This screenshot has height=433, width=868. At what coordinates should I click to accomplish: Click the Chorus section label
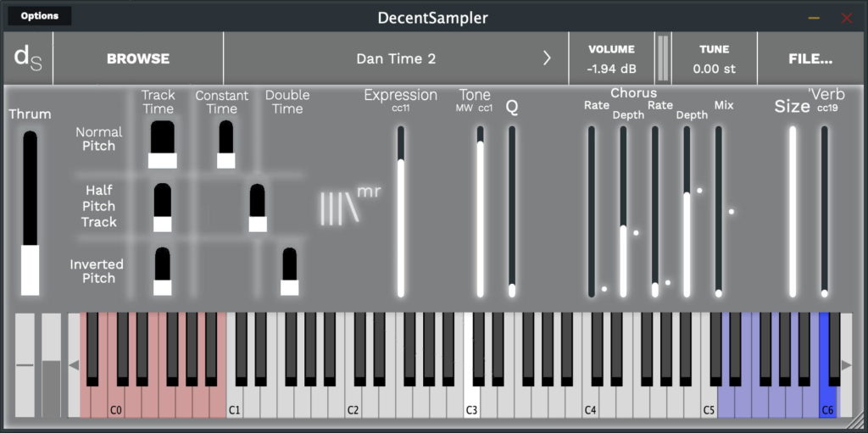click(x=633, y=93)
